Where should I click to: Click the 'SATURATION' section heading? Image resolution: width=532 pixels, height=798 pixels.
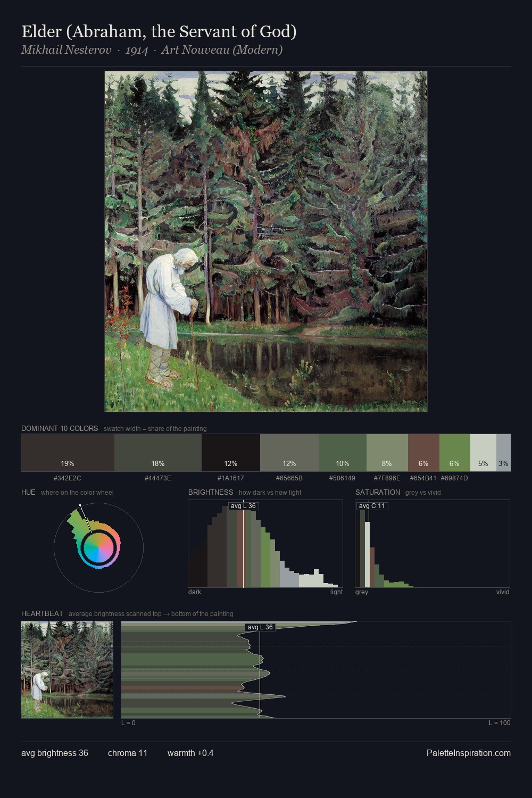[x=378, y=492]
